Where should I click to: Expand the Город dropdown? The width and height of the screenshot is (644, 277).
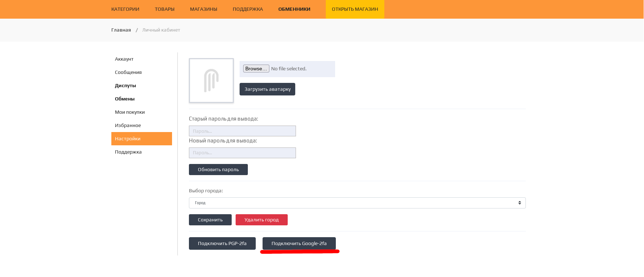pyautogui.click(x=357, y=203)
